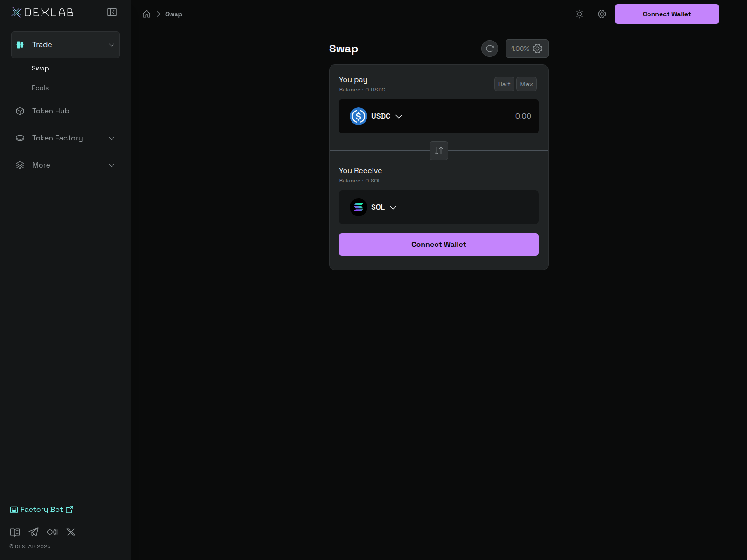Open settings gear in top bar
This screenshot has height=560, width=747.
coord(602,14)
